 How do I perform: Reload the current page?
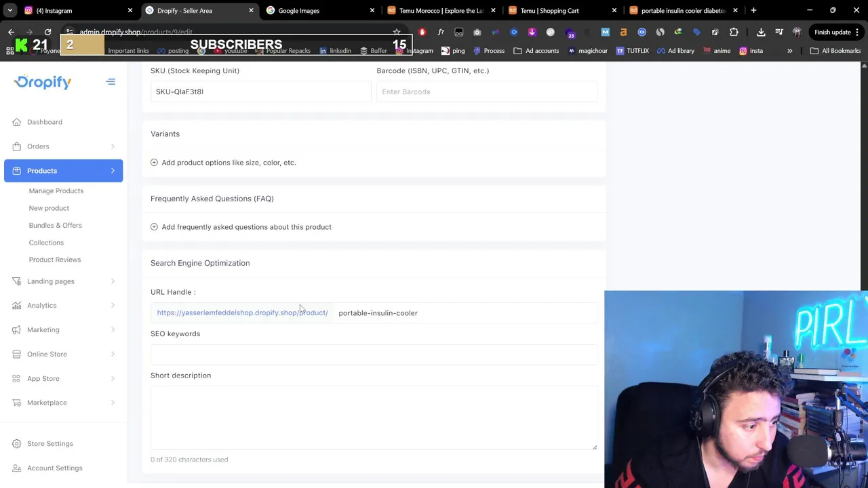point(47,32)
